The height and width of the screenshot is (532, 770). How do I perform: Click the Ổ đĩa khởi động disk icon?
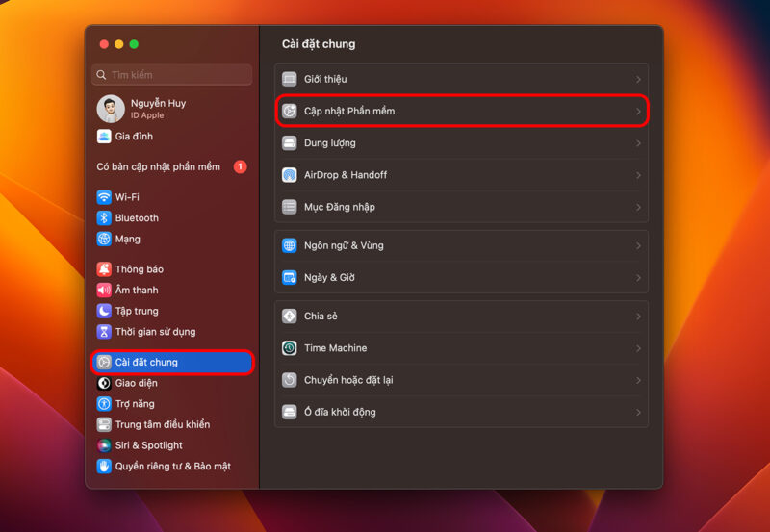(x=290, y=413)
